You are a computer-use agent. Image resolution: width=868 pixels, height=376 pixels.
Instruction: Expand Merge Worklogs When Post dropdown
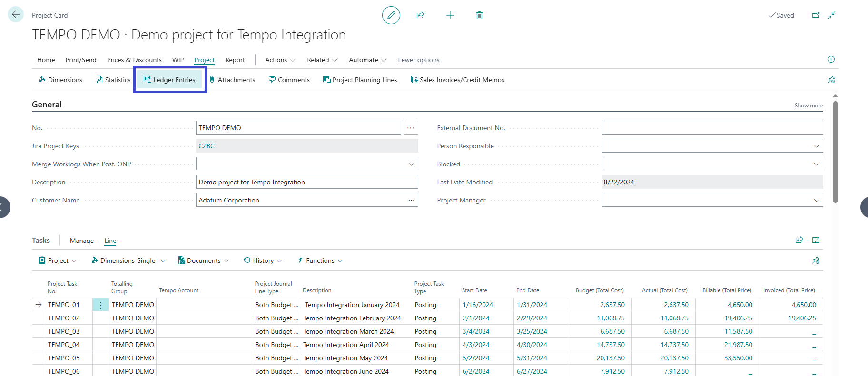[411, 164]
